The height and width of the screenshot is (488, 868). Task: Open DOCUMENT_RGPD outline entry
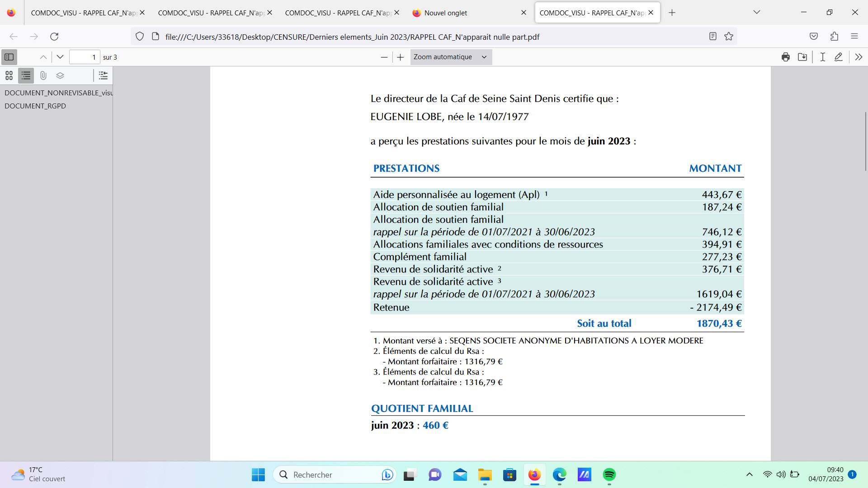tap(35, 106)
